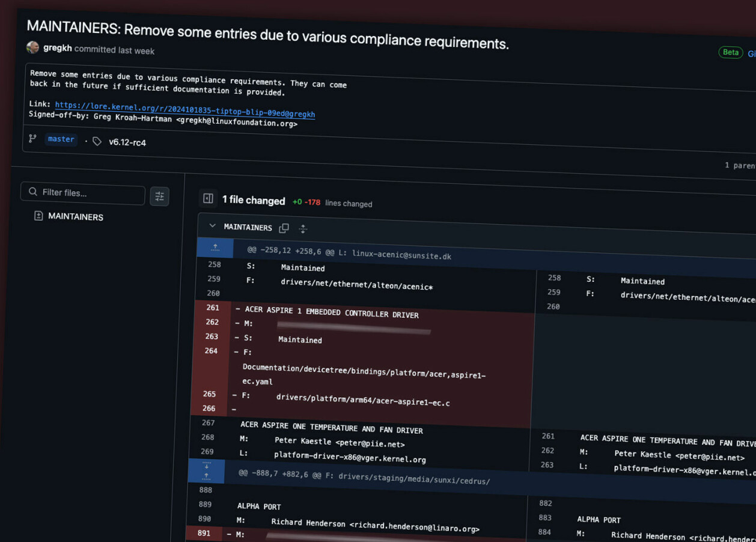The width and height of the screenshot is (756, 542).
Task: Expand hidden lines before hunk at 888
Action: pos(206,470)
